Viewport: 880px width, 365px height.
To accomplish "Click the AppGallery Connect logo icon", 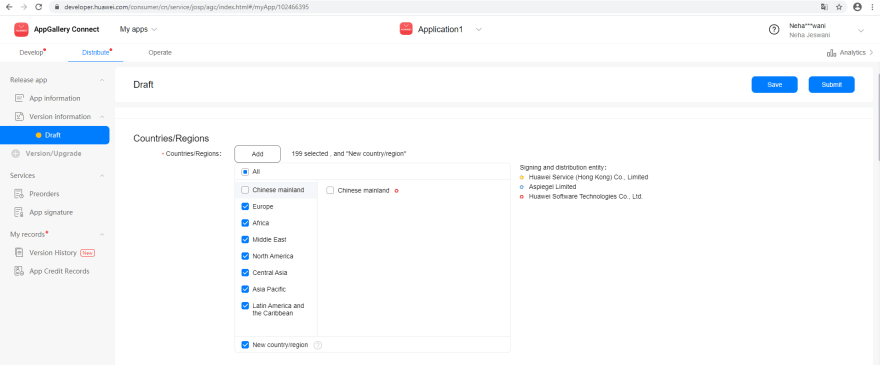I will tap(21, 30).
